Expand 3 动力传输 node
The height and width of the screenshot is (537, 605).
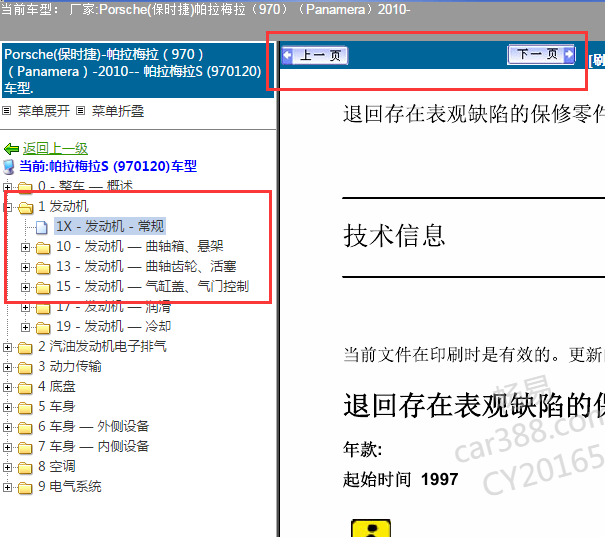[x=7, y=368]
